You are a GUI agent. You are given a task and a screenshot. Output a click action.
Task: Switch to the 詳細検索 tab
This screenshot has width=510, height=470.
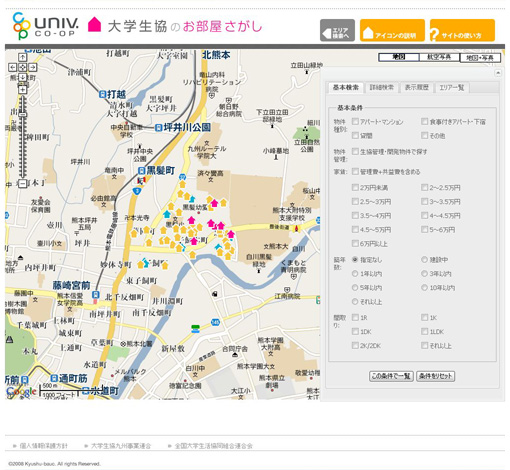(x=382, y=87)
